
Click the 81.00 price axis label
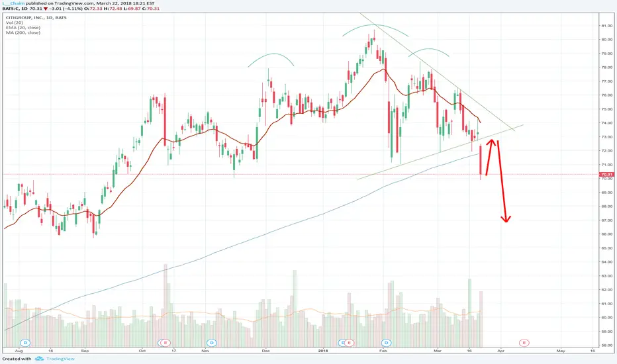(606, 26)
